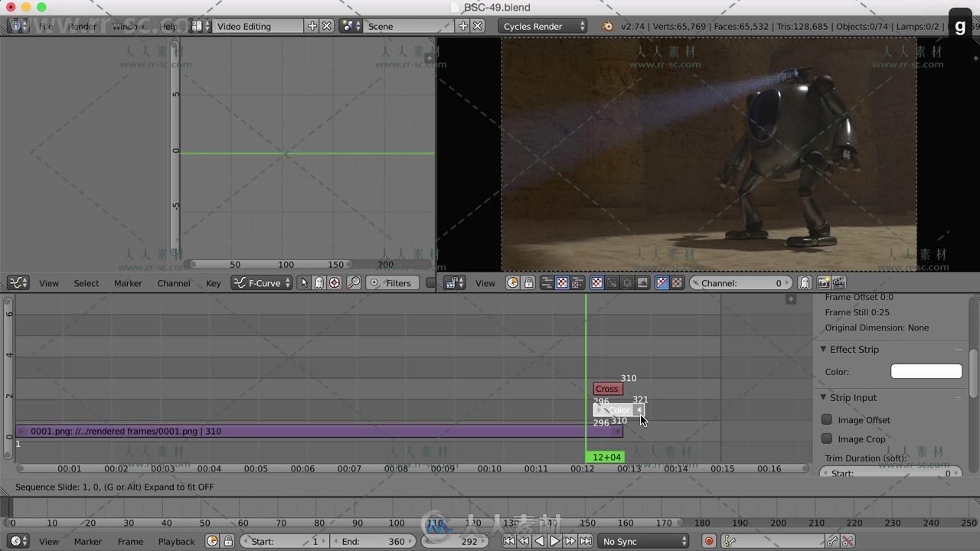Open the F-Curve mode dropdown
This screenshot has height=551, width=980.
pyautogui.click(x=262, y=283)
